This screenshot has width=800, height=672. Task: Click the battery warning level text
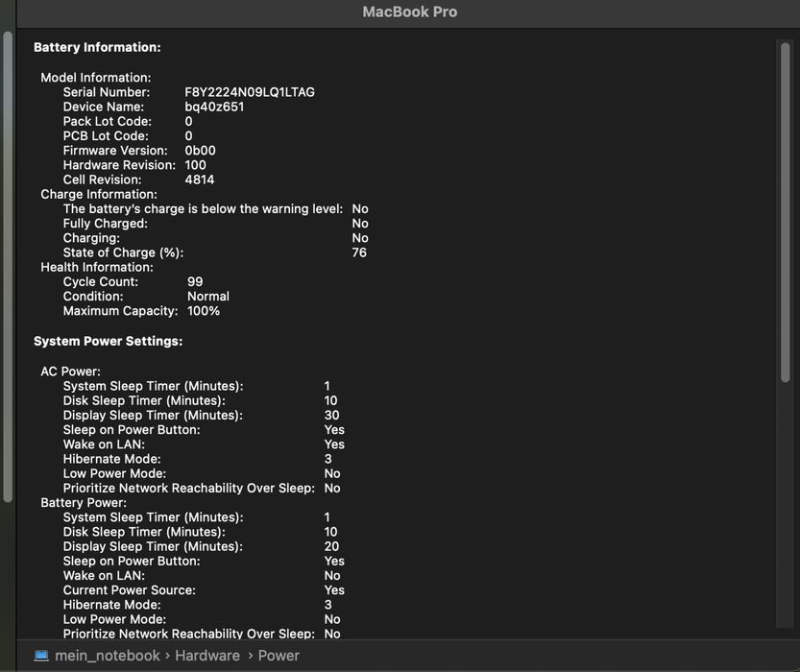click(203, 209)
